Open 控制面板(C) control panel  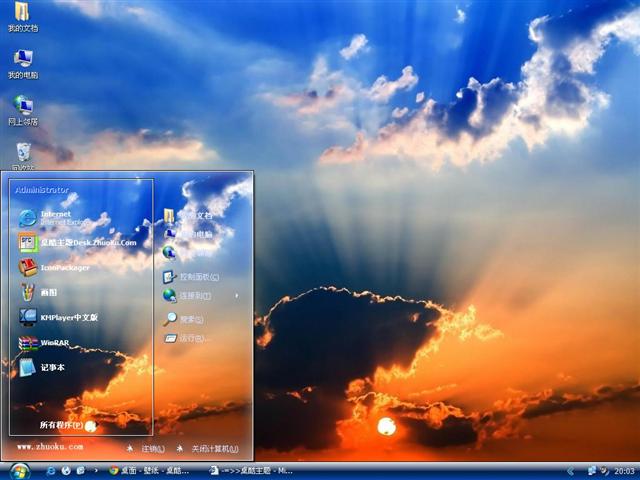tap(191, 277)
